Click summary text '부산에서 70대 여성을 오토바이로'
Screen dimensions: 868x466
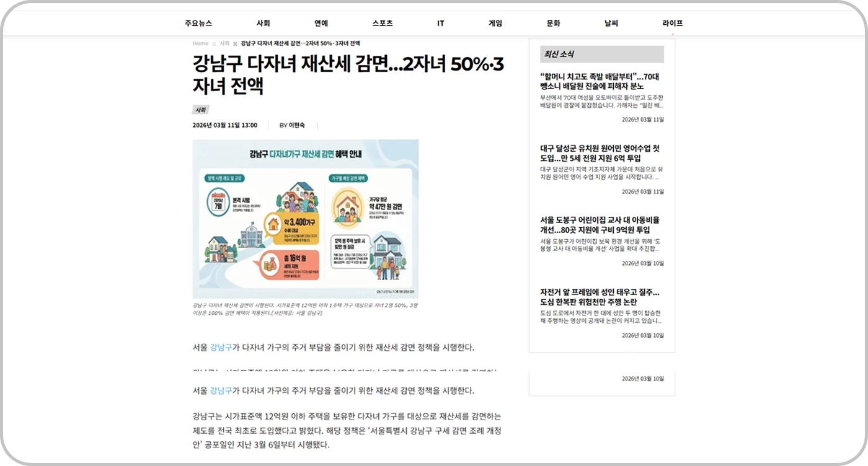[x=601, y=102]
